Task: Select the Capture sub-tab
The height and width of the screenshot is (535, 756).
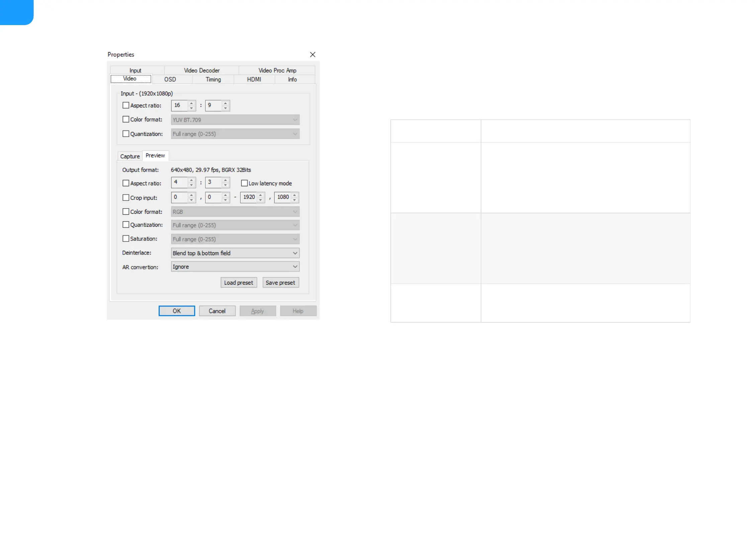Action: [130, 156]
